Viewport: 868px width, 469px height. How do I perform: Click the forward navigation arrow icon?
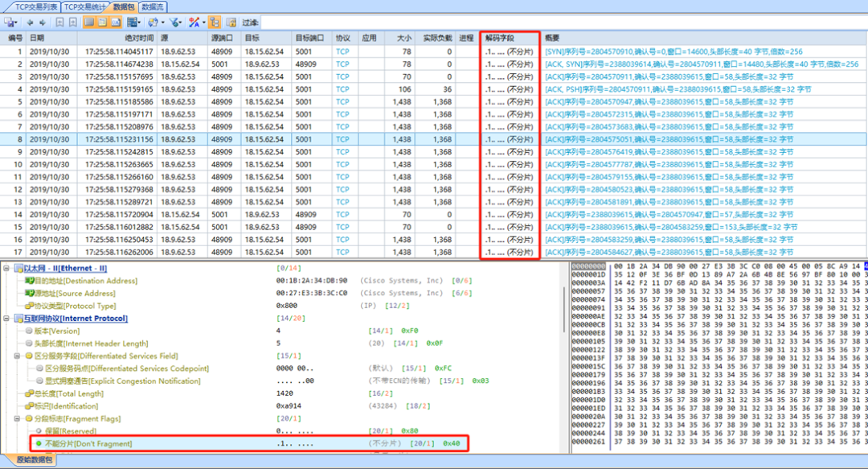[43, 23]
